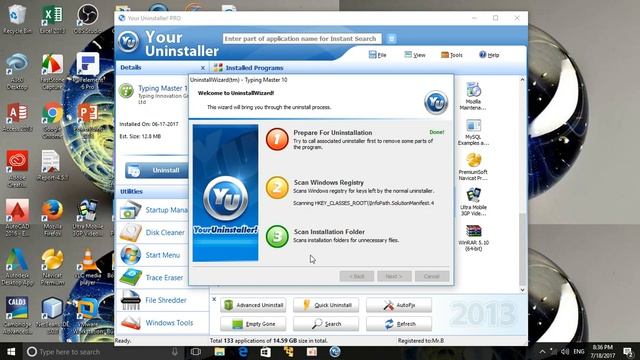This screenshot has height=360, width=640.
Task: Open Disk Cleaner utility
Action: [153, 232]
